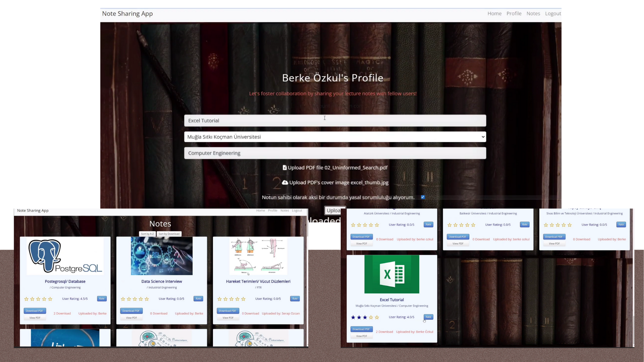This screenshot has height=362, width=644.
Task: Click the PDF file icon beside Upload PDF file
Action: pyautogui.click(x=284, y=168)
